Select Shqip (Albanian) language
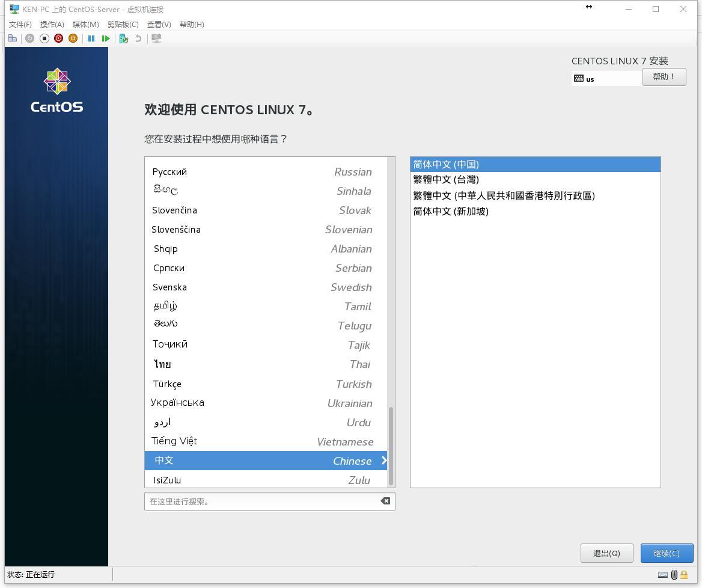702x588 pixels. [266, 249]
